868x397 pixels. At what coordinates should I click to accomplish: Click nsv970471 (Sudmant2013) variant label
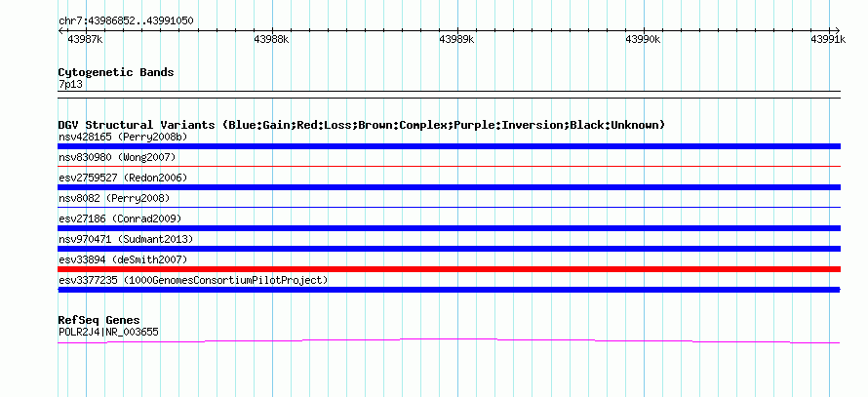click(126, 239)
